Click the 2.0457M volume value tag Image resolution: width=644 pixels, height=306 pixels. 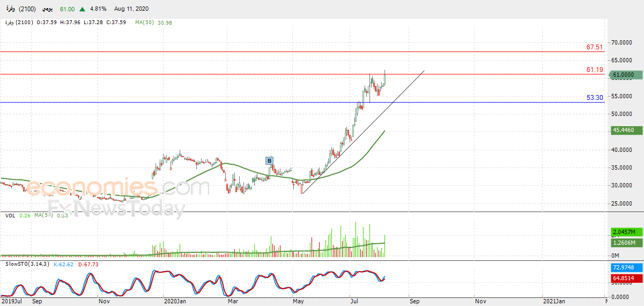pos(627,232)
